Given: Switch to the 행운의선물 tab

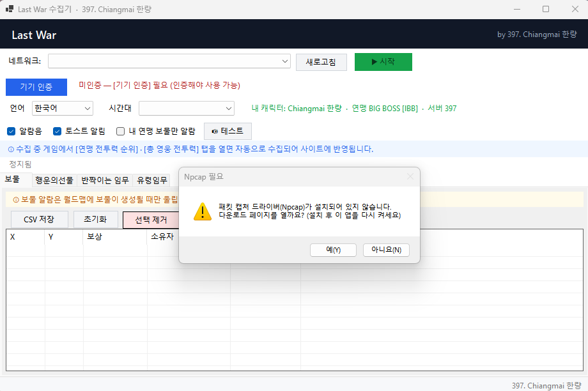Looking at the screenshot, I should tap(54, 180).
